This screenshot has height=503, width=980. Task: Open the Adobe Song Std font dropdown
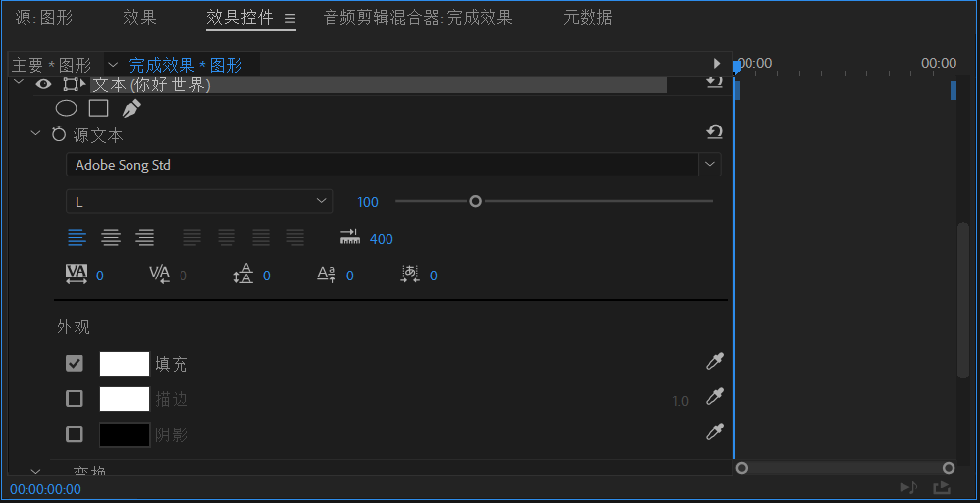coord(710,164)
